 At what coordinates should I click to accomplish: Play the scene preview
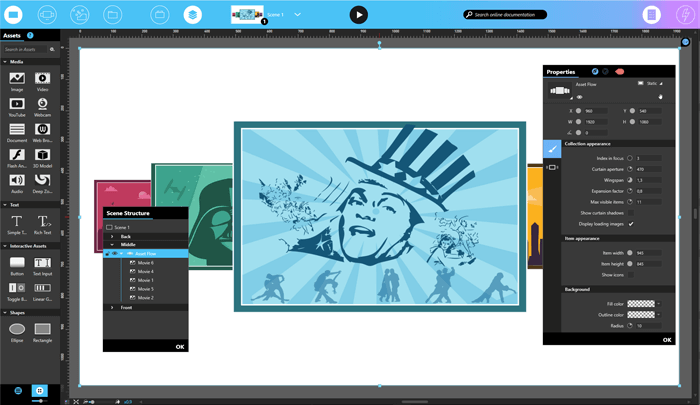pyautogui.click(x=358, y=15)
